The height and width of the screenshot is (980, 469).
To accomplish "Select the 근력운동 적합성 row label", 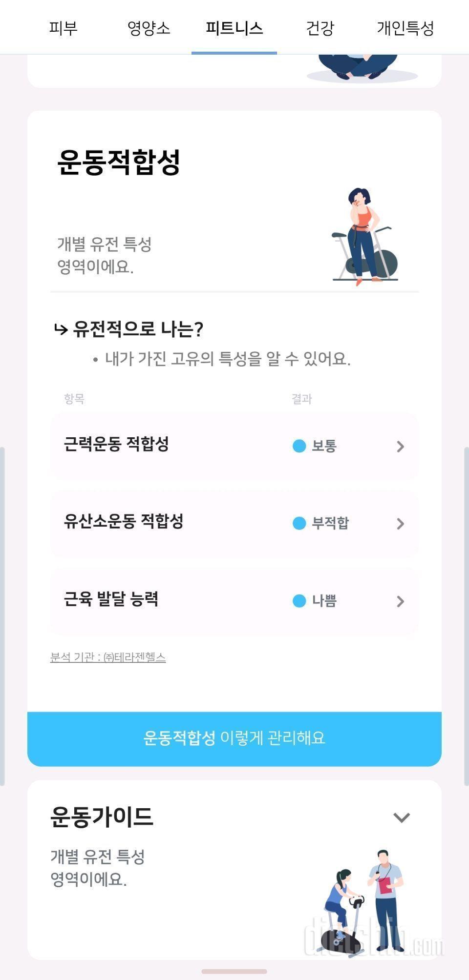I will (116, 445).
